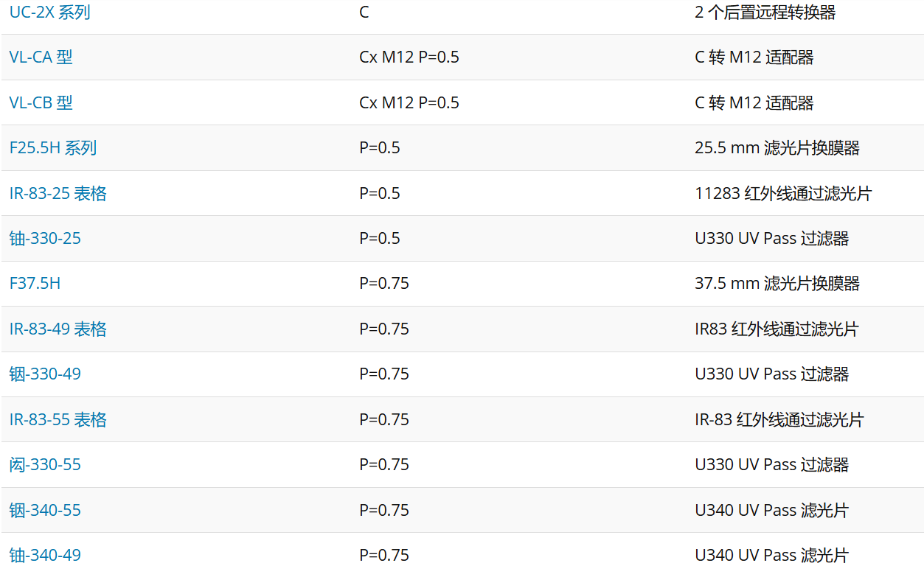924x577 pixels.
Task: Open the 铀-330-25 filter link
Action: tap(45, 238)
